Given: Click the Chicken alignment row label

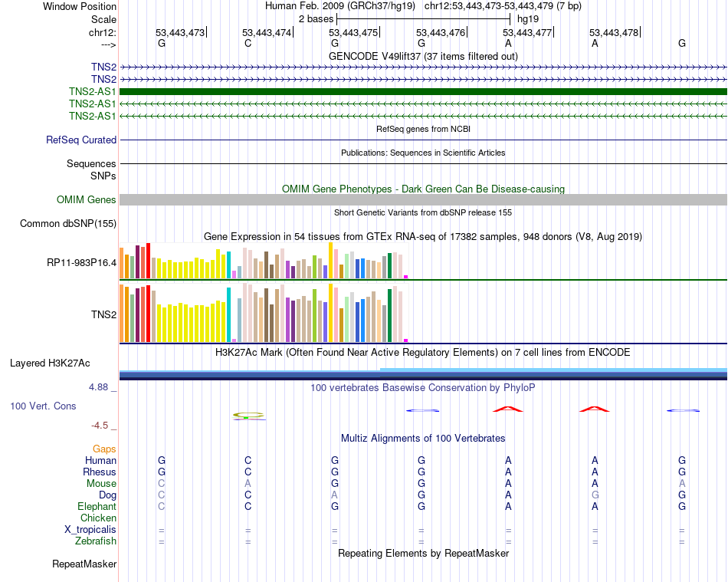Looking at the screenshot, I should click(x=98, y=518).
